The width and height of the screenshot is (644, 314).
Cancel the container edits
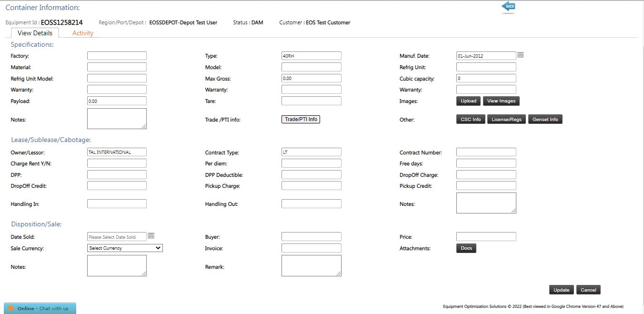[588, 290]
